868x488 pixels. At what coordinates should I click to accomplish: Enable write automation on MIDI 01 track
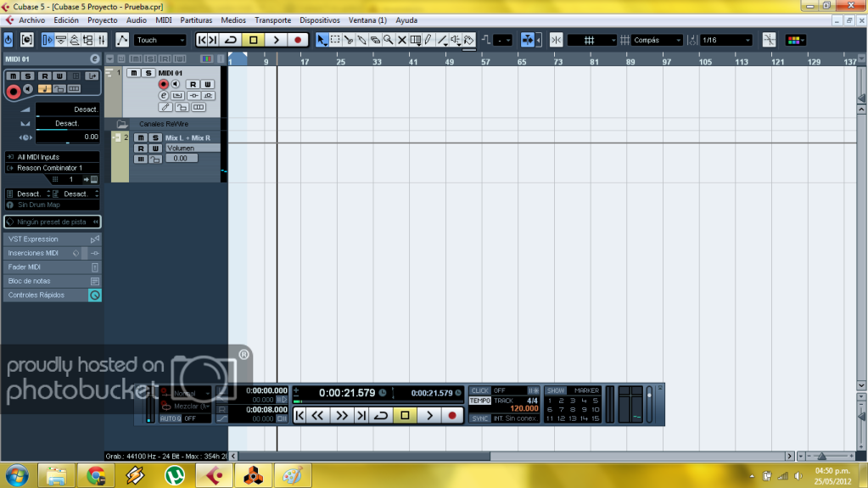pos(207,84)
